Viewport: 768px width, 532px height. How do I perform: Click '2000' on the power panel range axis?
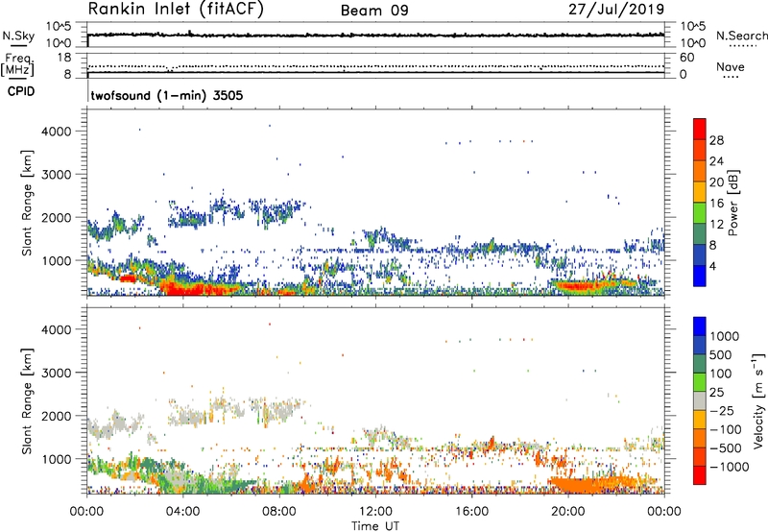click(x=57, y=218)
